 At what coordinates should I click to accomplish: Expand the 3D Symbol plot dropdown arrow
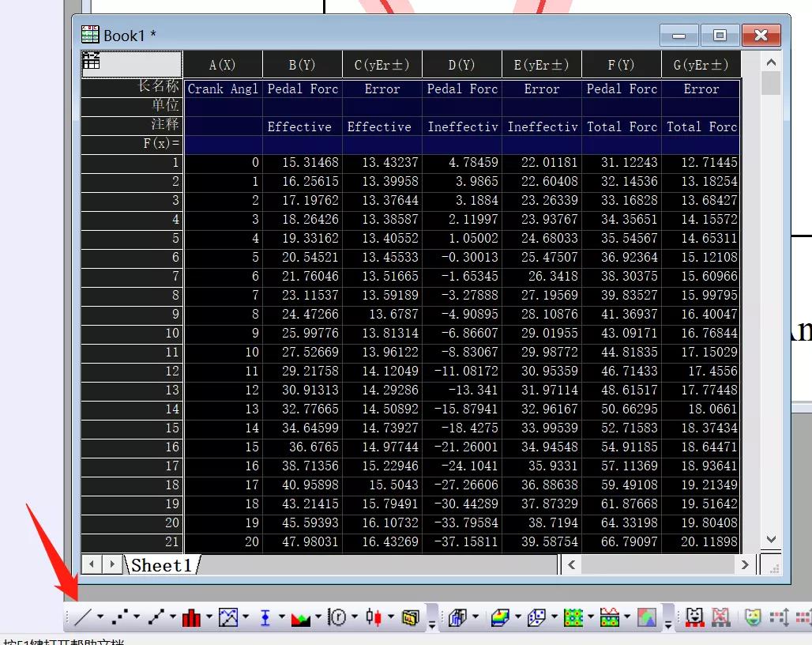coord(554,617)
